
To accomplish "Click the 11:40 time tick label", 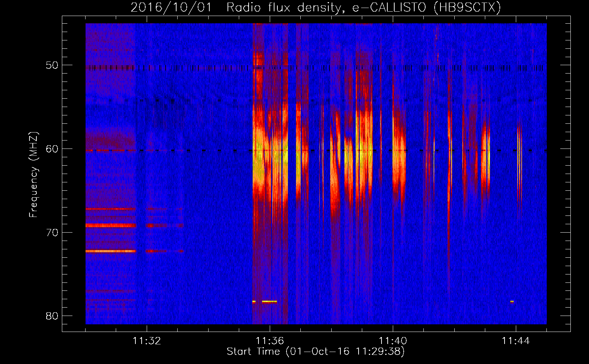I will [393, 341].
